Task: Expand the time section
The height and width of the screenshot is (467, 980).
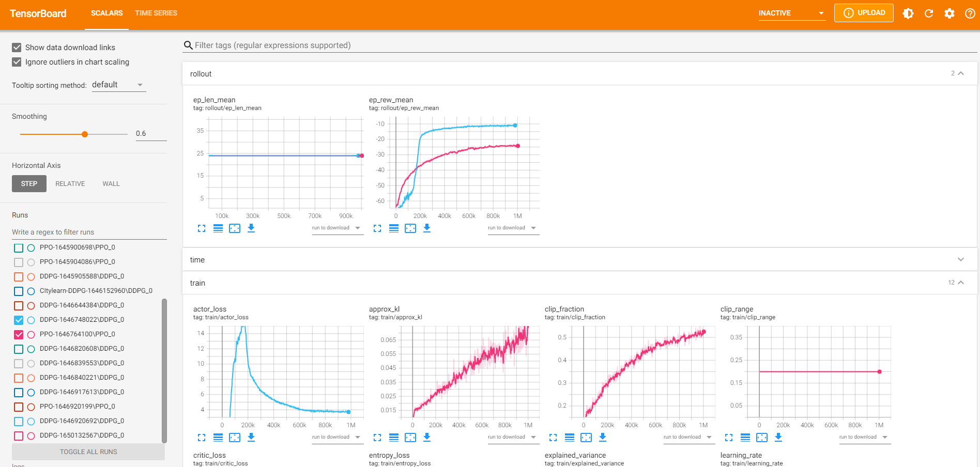Action: 961,259
